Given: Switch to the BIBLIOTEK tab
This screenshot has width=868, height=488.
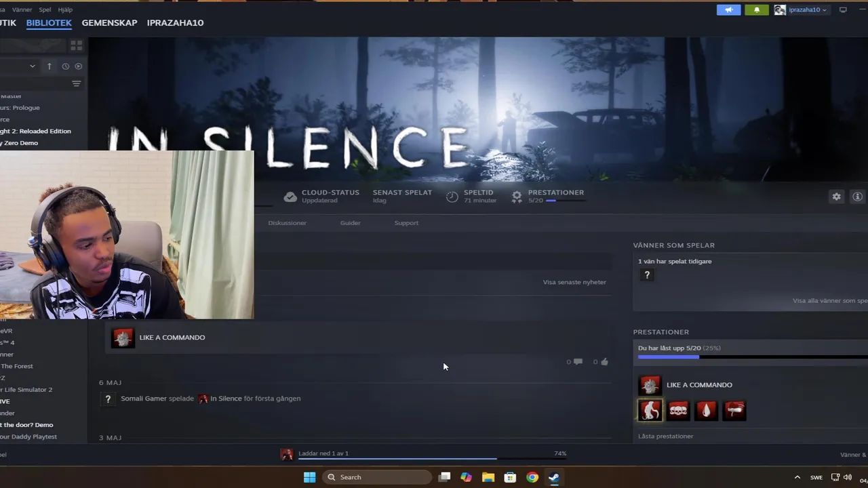Looking at the screenshot, I should coord(49,23).
